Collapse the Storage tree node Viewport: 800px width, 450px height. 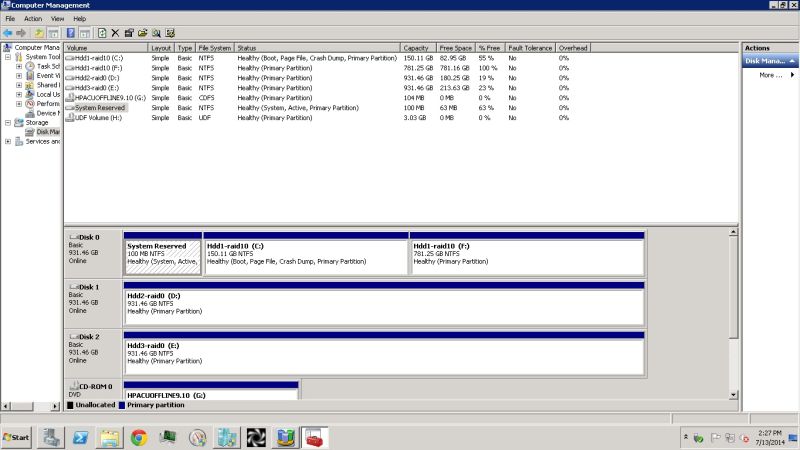(8, 122)
